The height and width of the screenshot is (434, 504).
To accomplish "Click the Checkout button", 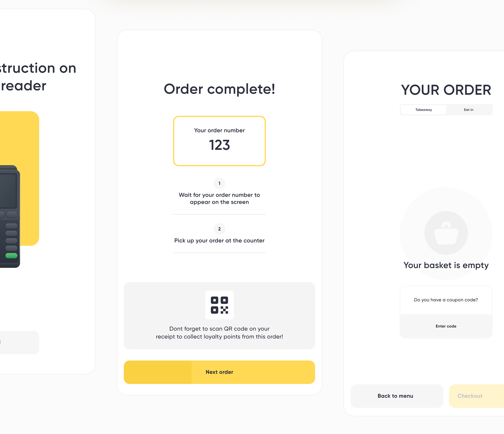I will click(x=470, y=396).
